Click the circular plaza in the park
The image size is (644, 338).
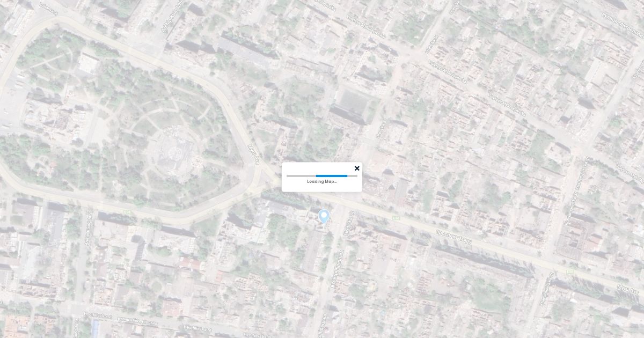pos(173,149)
